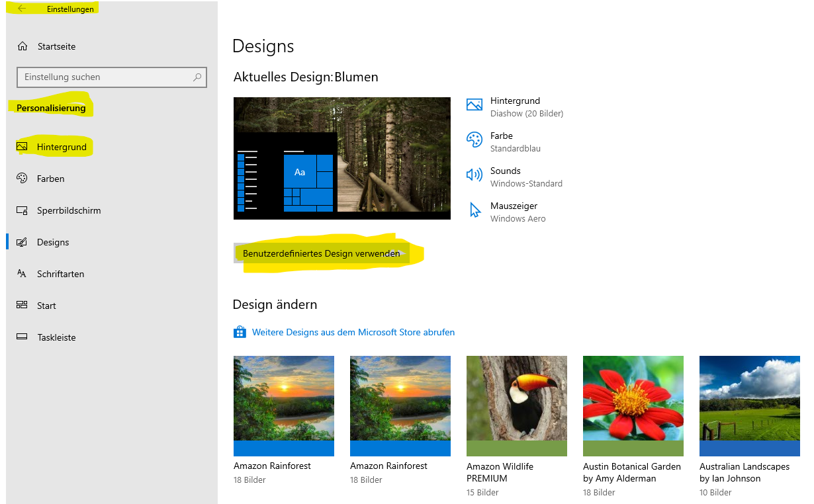The width and height of the screenshot is (814, 504).
Task: Click the Hintergrund image icon beside the preview
Action: click(x=475, y=105)
